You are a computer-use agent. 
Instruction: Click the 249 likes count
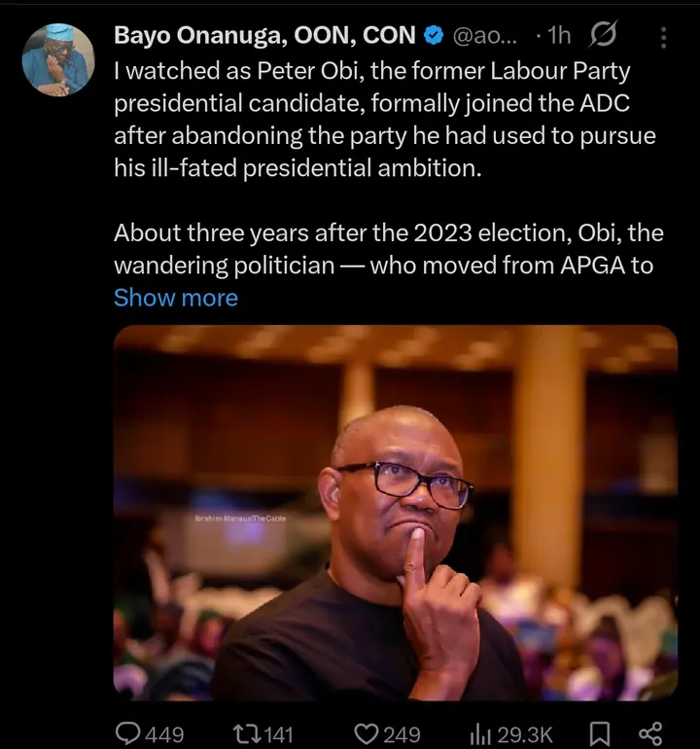coord(402,733)
